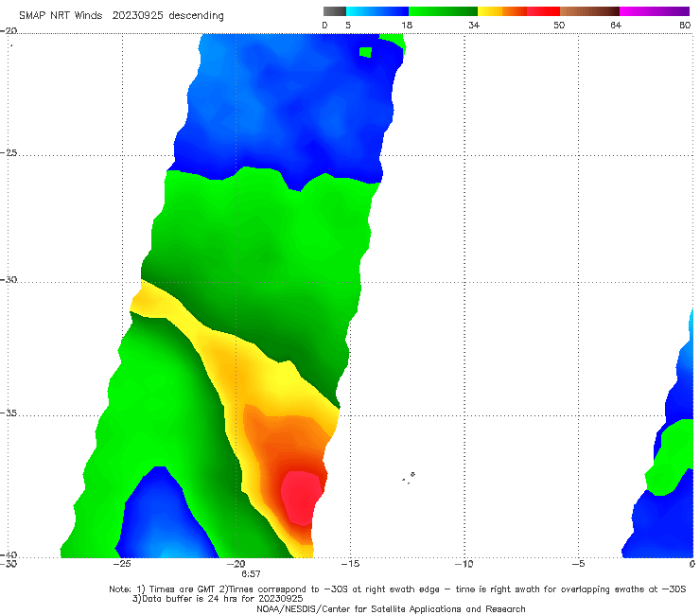
Task: Click the yellow wind band near -30 latitude
Action: (156, 302)
